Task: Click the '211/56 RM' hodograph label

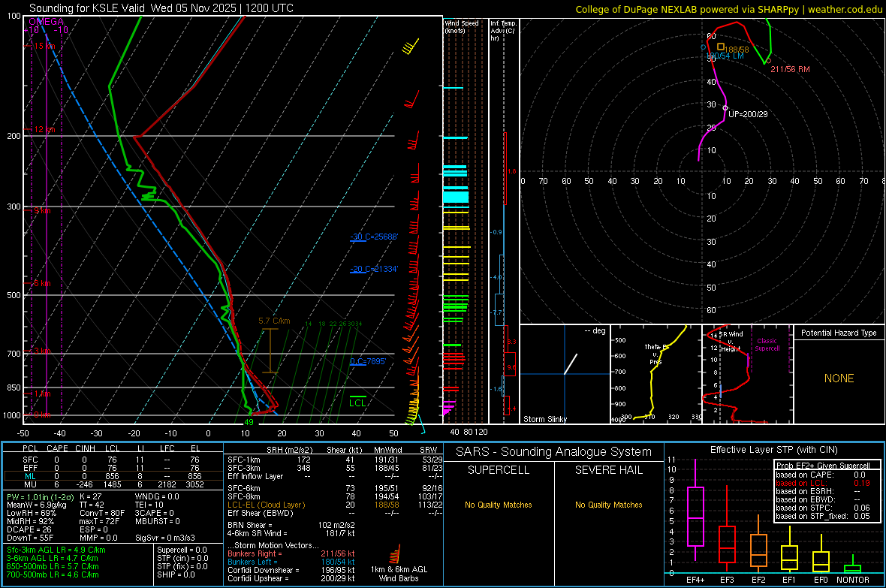Action: 790,69
